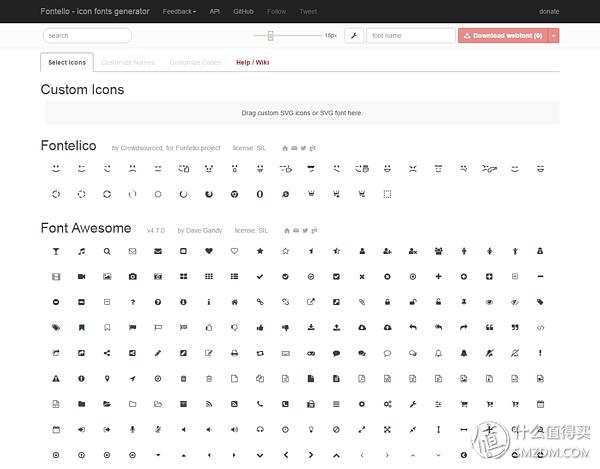Select the solid star icon
The width and height of the screenshot is (600, 469).
click(260, 251)
